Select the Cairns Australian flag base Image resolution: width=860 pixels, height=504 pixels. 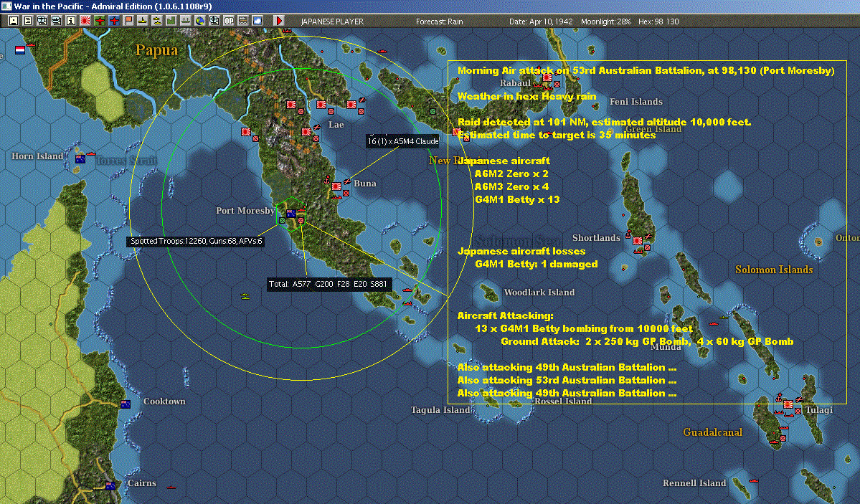(110, 486)
